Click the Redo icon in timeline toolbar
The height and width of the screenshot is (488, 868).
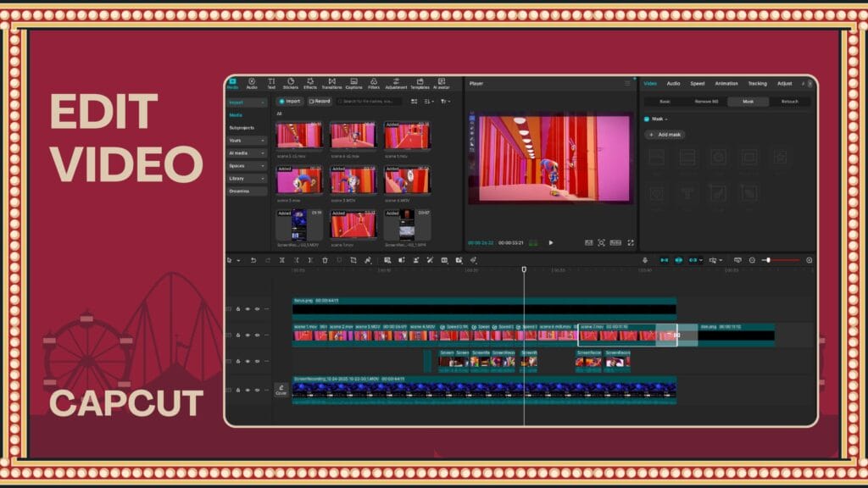(x=268, y=260)
